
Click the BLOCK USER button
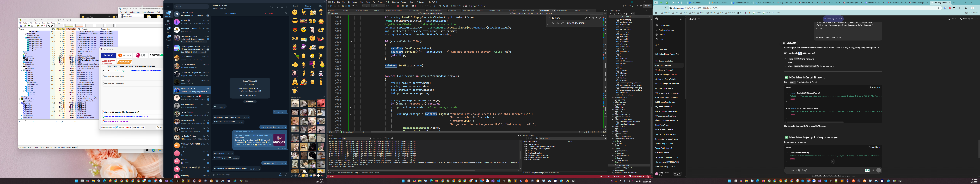click(270, 13)
